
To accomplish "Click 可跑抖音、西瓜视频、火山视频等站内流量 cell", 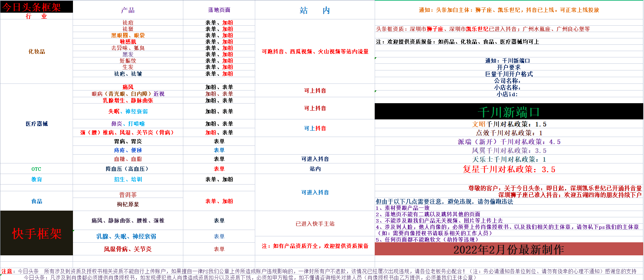I will pyautogui.click(x=315, y=51).
